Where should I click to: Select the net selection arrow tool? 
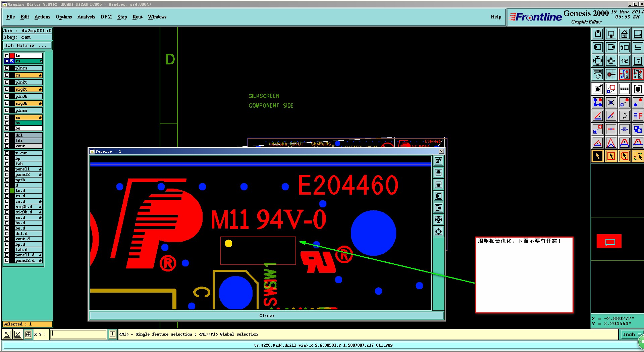pos(638,156)
